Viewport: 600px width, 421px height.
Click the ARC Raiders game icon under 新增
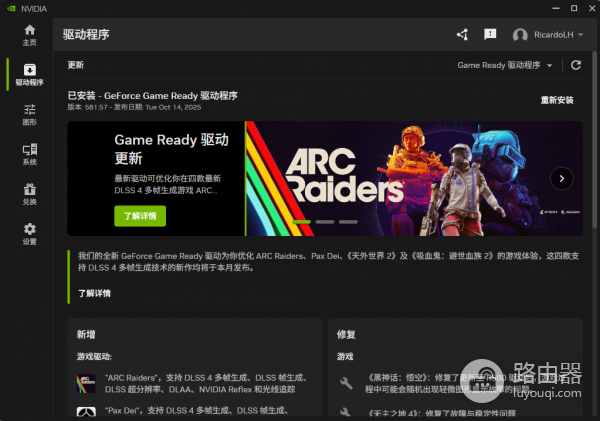(87, 382)
